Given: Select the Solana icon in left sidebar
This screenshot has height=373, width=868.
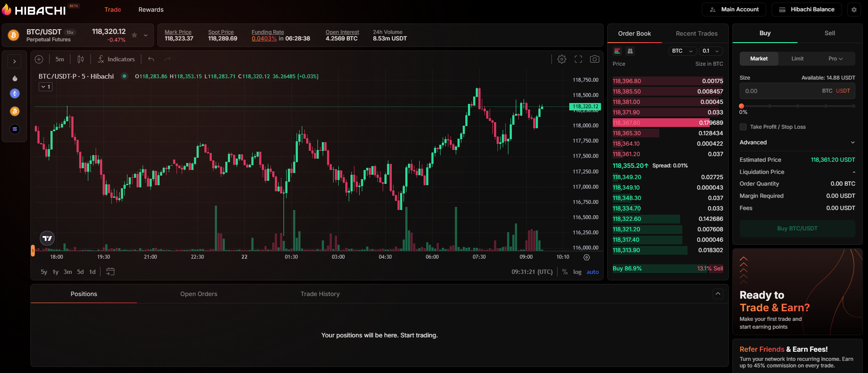Looking at the screenshot, I should (15, 129).
